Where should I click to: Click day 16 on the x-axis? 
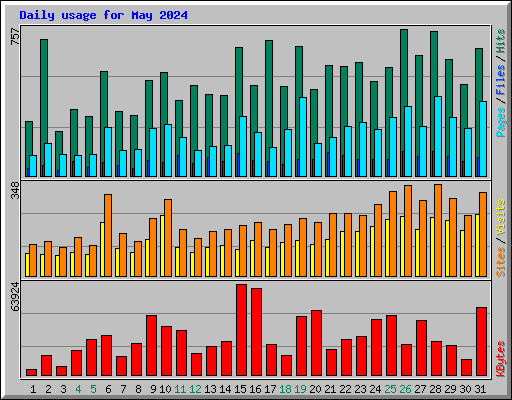pos(255,389)
